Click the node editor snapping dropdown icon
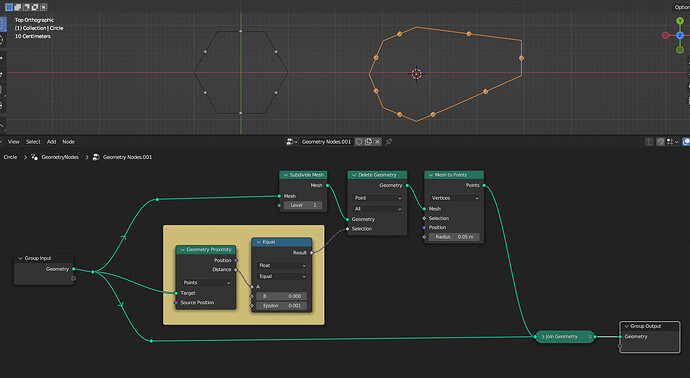Screen dimensions: 690x378 click(x=671, y=142)
